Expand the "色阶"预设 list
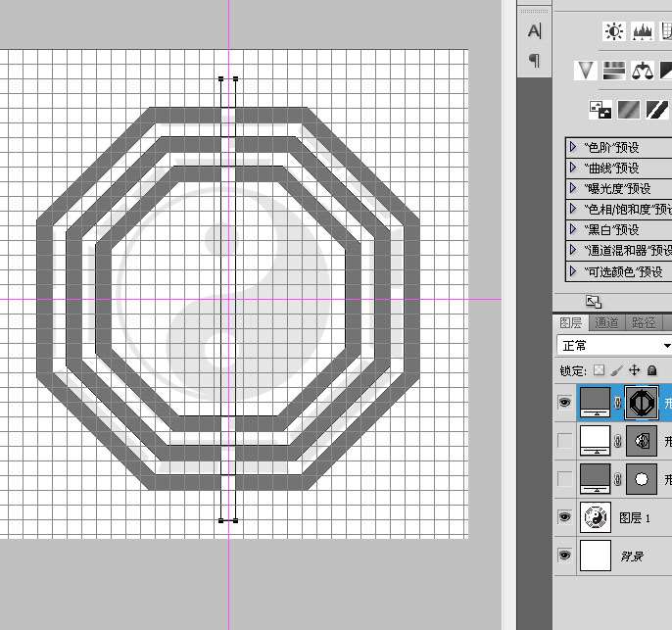Viewport: 672px width, 630px height. click(573, 147)
